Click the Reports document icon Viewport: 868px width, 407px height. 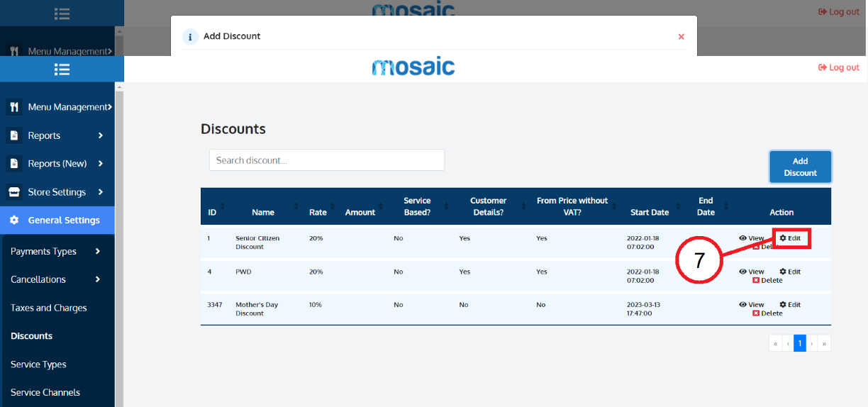pos(14,135)
